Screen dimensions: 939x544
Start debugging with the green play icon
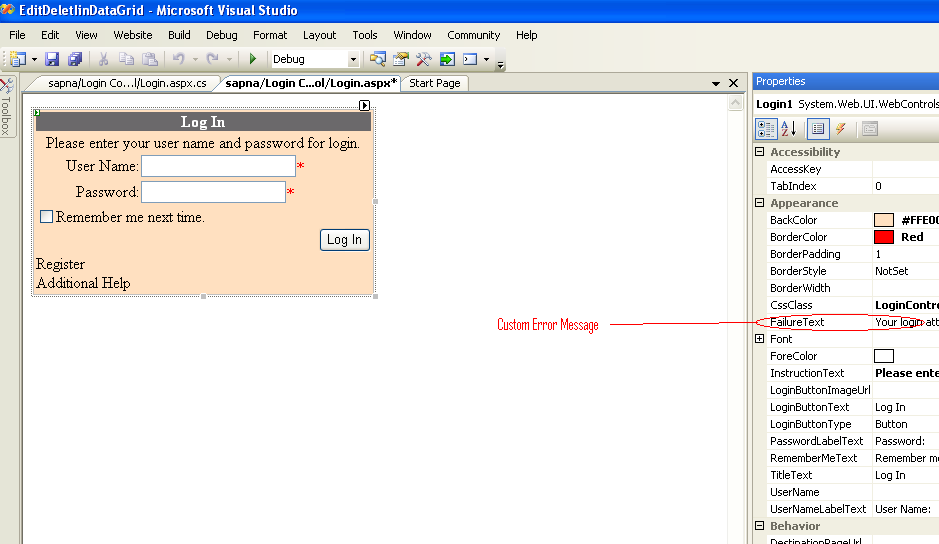(253, 59)
